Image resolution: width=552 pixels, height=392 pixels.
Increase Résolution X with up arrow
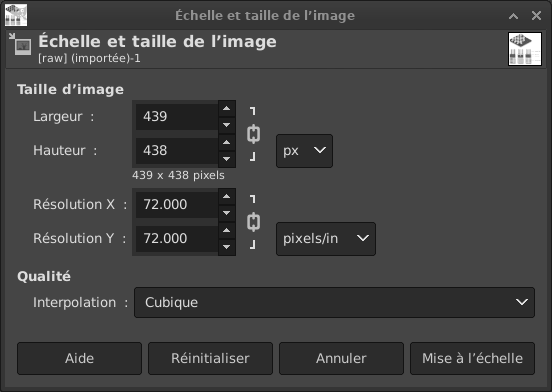click(227, 196)
